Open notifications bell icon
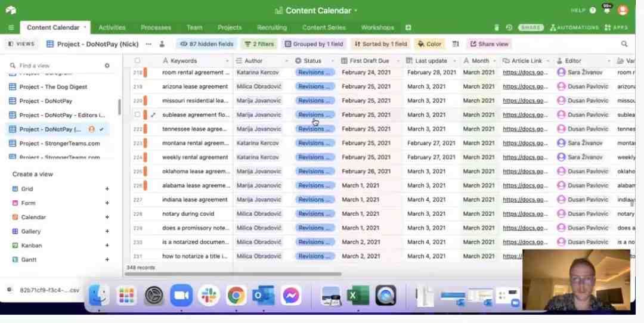The height and width of the screenshot is (323, 644). tap(606, 10)
